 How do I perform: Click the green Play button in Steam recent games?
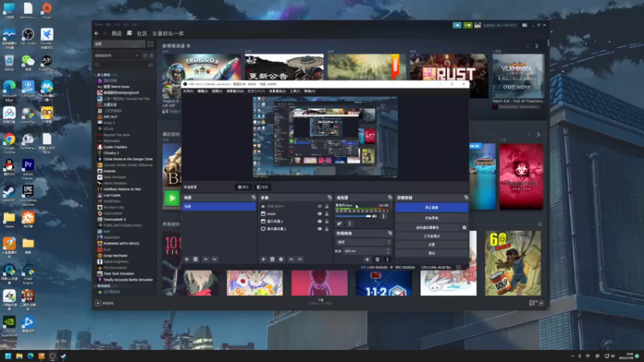point(171,198)
